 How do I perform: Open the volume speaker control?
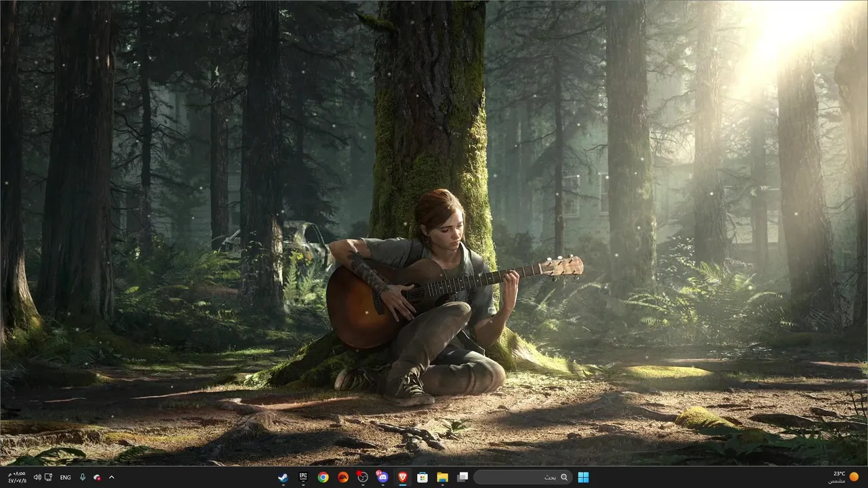pos(37,477)
